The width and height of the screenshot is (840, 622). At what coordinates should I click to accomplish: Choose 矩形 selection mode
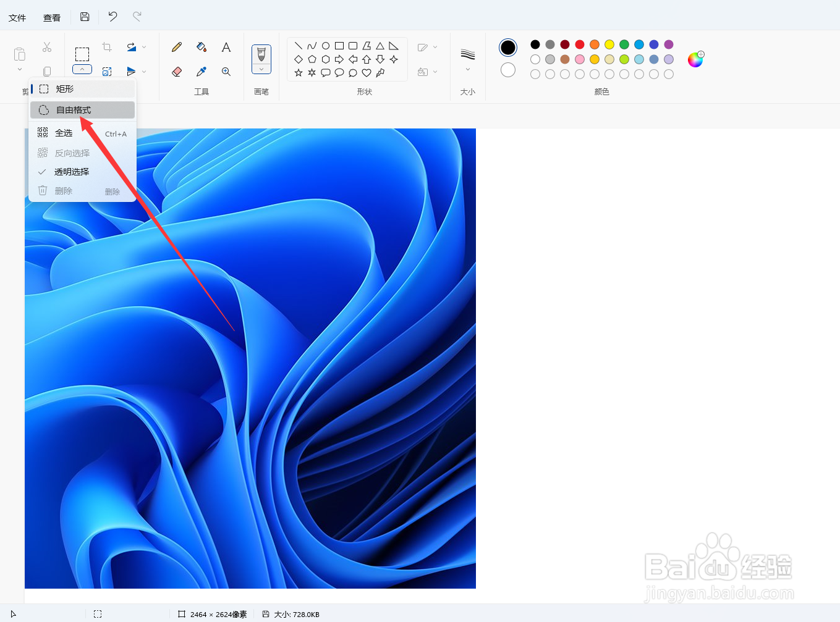click(x=82, y=89)
